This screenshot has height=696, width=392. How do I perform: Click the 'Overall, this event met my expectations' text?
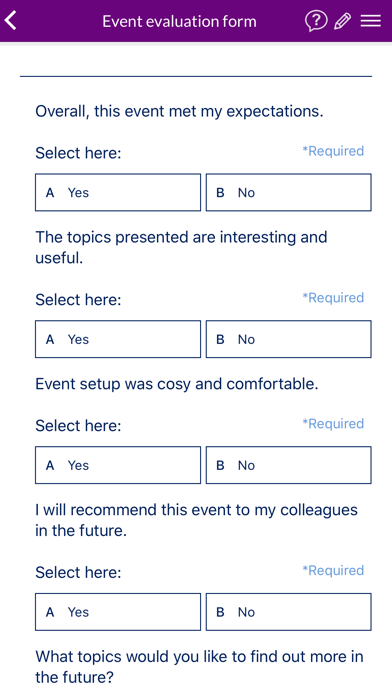click(179, 111)
